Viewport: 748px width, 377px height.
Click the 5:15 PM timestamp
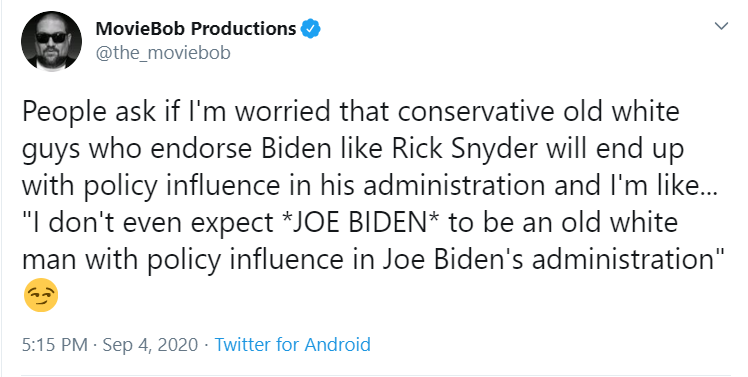54,344
